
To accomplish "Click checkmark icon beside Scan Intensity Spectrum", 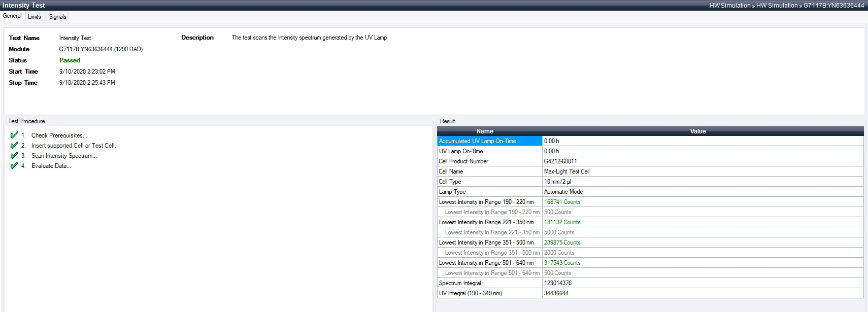I will point(14,156).
